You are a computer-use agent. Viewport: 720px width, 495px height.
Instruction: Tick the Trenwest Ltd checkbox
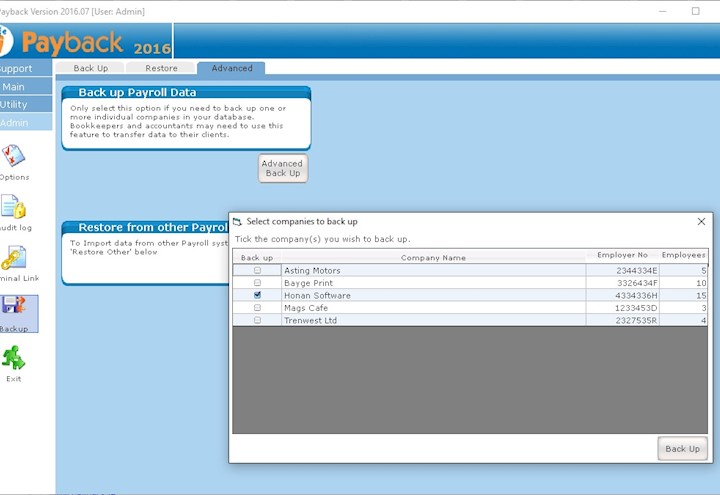257,320
